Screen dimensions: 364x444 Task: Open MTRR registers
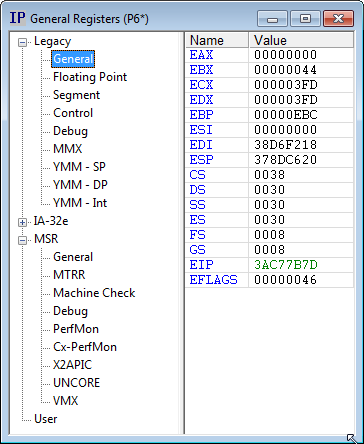coord(69,275)
